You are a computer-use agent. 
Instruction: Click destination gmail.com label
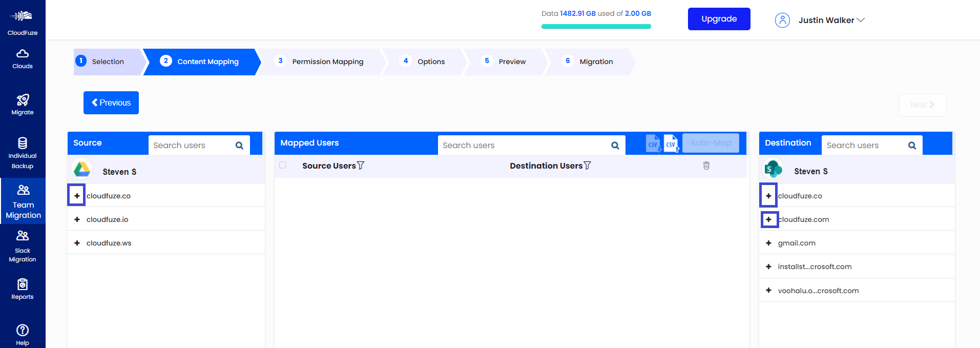point(797,243)
